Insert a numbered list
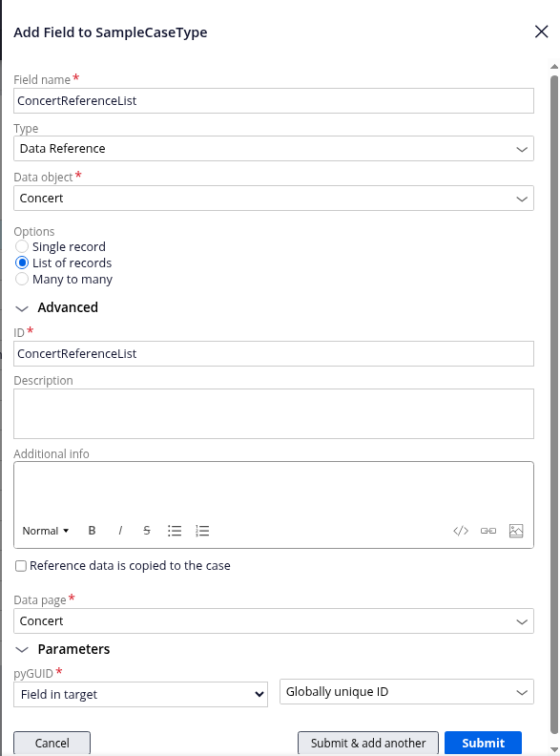Viewport: 560px width, 756px height. [x=202, y=531]
